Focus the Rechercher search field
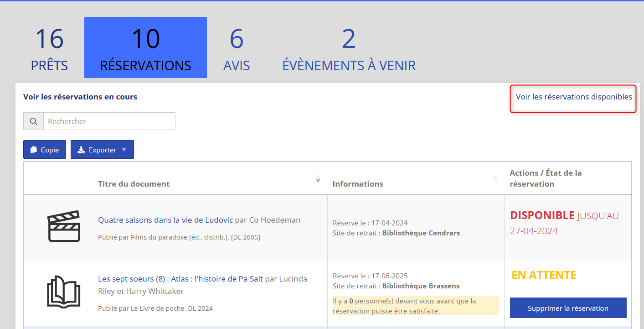The width and height of the screenshot is (644, 329). pyautogui.click(x=109, y=121)
